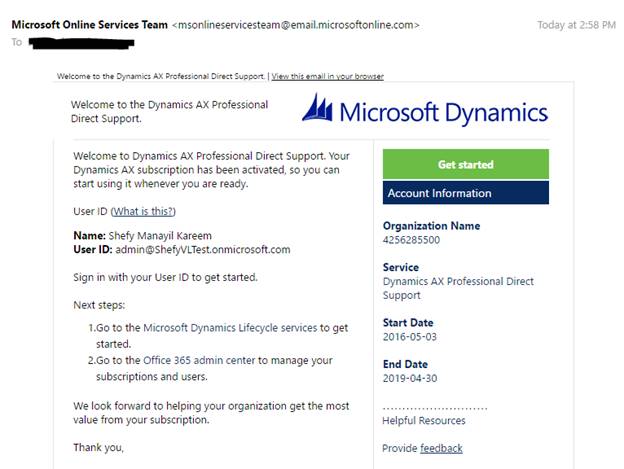Click the End Date value 2019-04-30
The height and width of the screenshot is (469, 624).
(x=408, y=379)
